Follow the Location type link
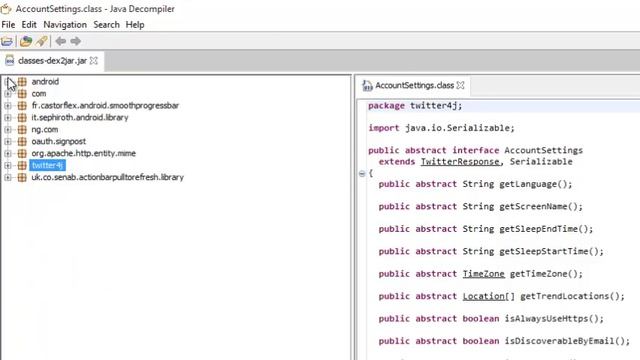The width and height of the screenshot is (640, 360). [484, 296]
